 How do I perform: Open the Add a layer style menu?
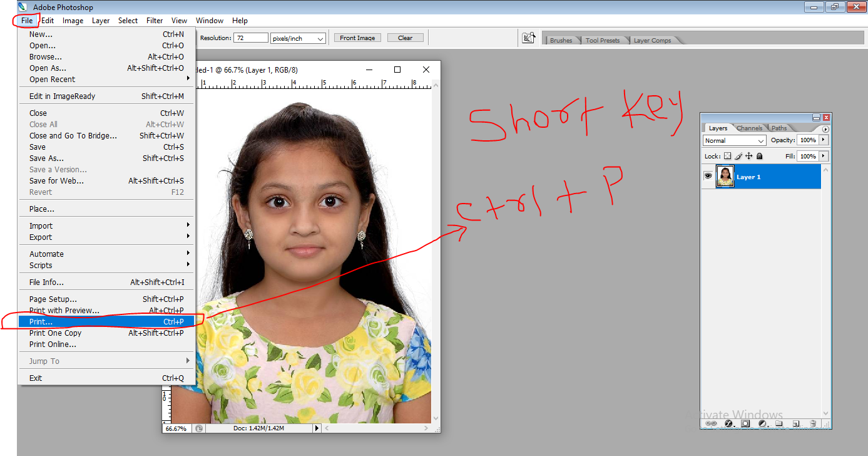point(728,423)
